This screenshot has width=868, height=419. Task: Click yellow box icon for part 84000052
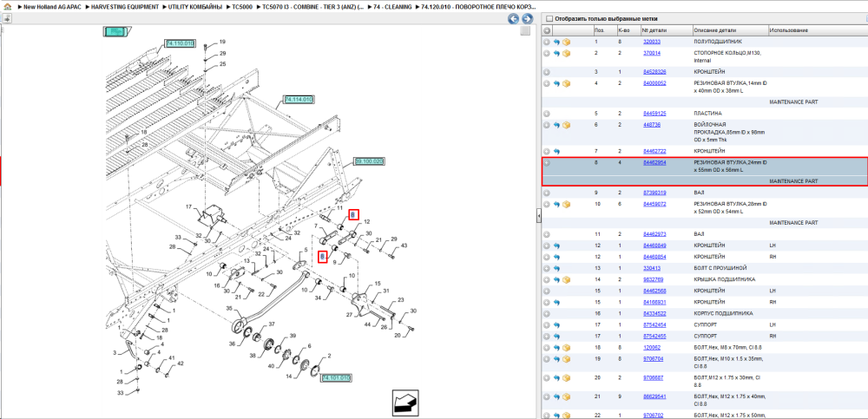coord(566,83)
